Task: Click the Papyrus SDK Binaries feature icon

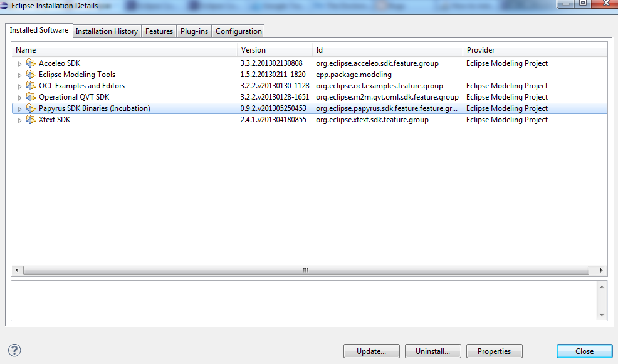Action: point(31,108)
